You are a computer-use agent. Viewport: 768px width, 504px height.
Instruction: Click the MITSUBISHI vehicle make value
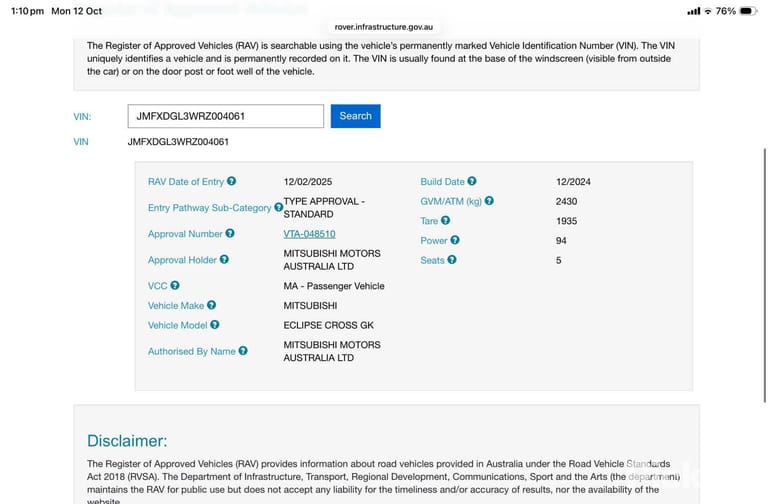(x=310, y=306)
